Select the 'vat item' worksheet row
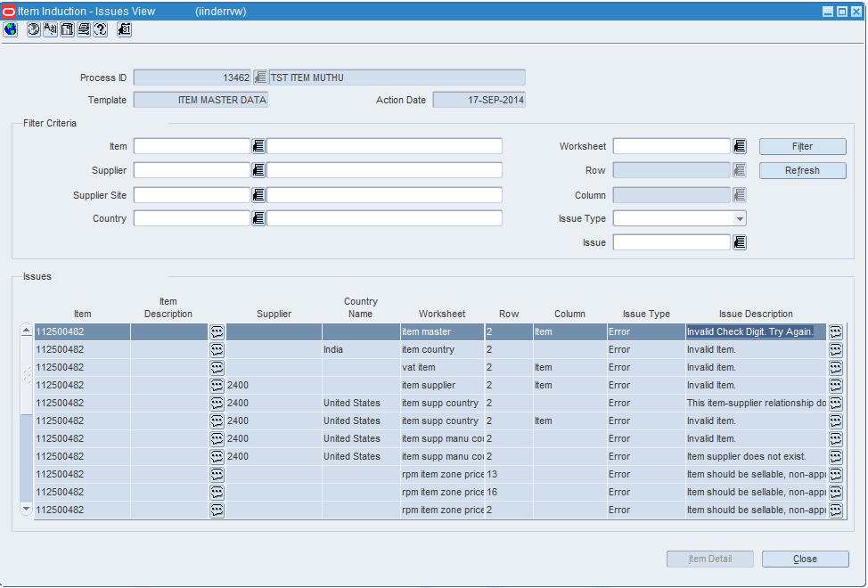Image resolution: width=868 pixels, height=588 pixels. (430, 367)
